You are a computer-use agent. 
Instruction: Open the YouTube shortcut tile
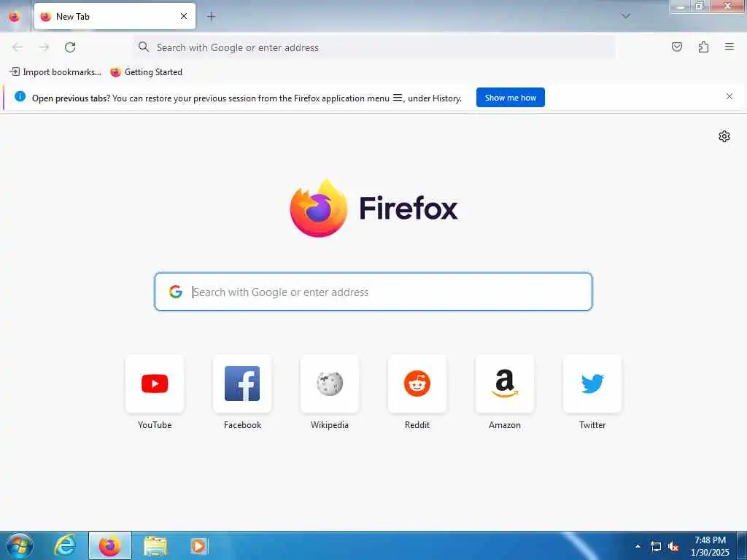click(x=155, y=384)
